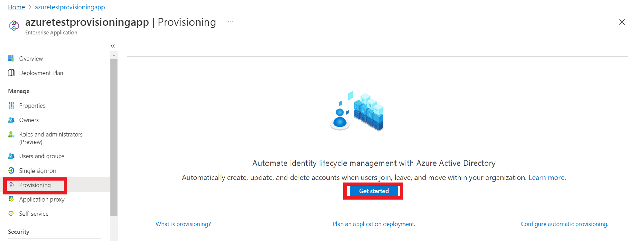The height and width of the screenshot is (241, 644).
Task: Click the Owners people icon
Action: pos(11,120)
